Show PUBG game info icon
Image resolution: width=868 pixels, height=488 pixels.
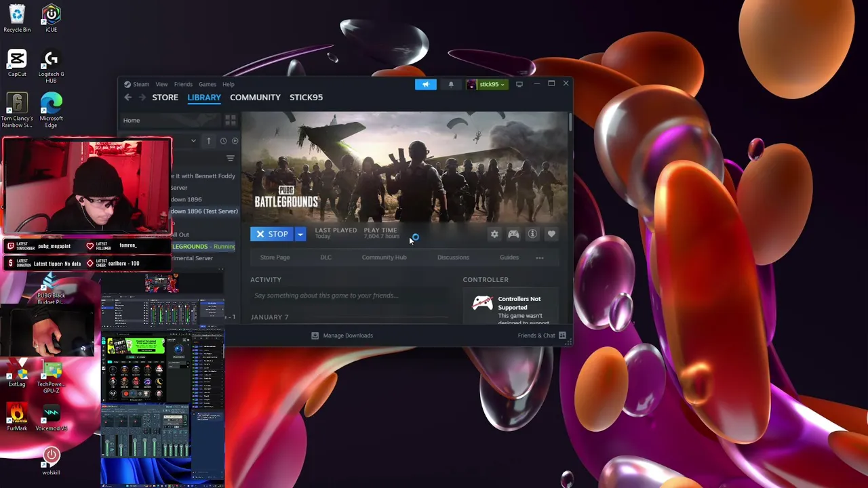point(532,234)
